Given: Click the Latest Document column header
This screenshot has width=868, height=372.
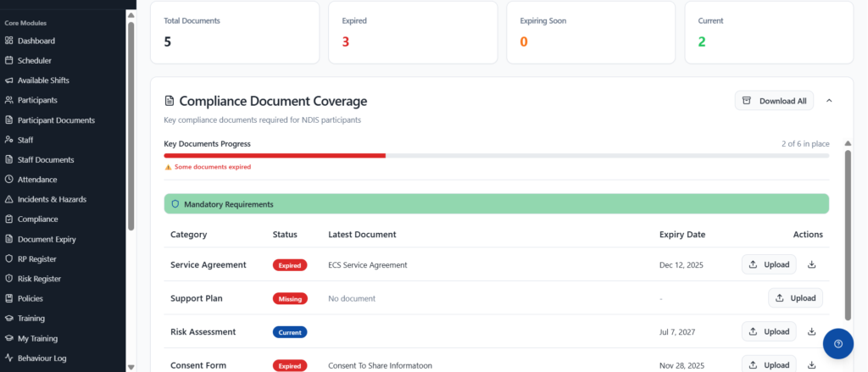Looking at the screenshot, I should click(362, 234).
